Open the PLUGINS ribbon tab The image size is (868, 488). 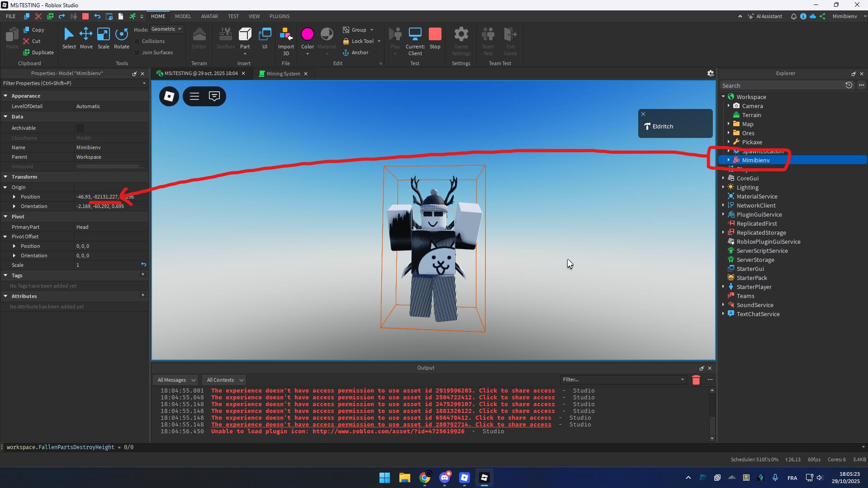tap(280, 16)
